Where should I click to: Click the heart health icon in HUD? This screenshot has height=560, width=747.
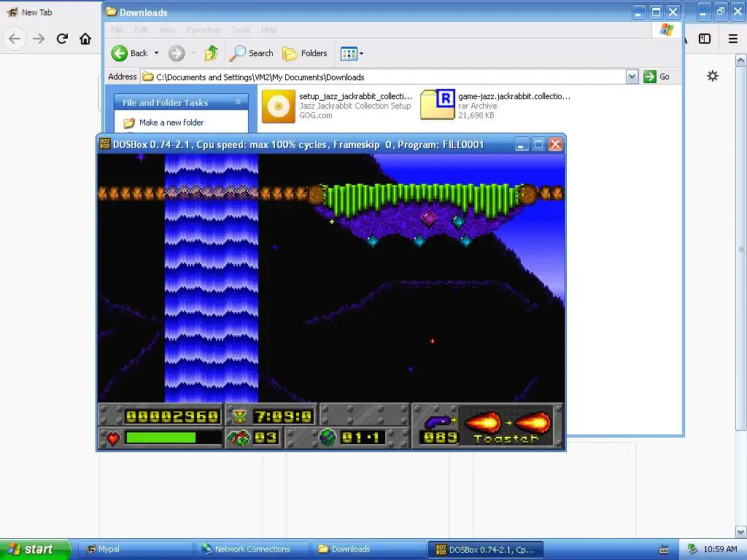click(112, 438)
